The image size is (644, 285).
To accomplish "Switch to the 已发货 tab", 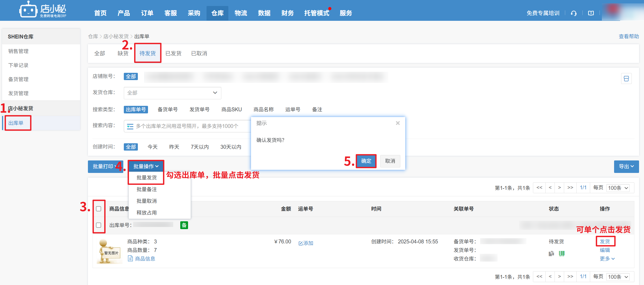I will pyautogui.click(x=173, y=53).
